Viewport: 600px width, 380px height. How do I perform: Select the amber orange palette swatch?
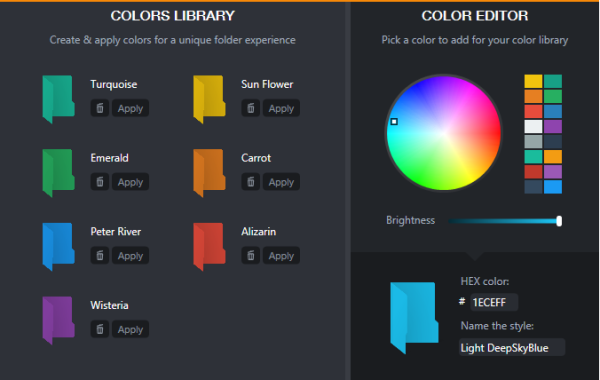pos(553,157)
